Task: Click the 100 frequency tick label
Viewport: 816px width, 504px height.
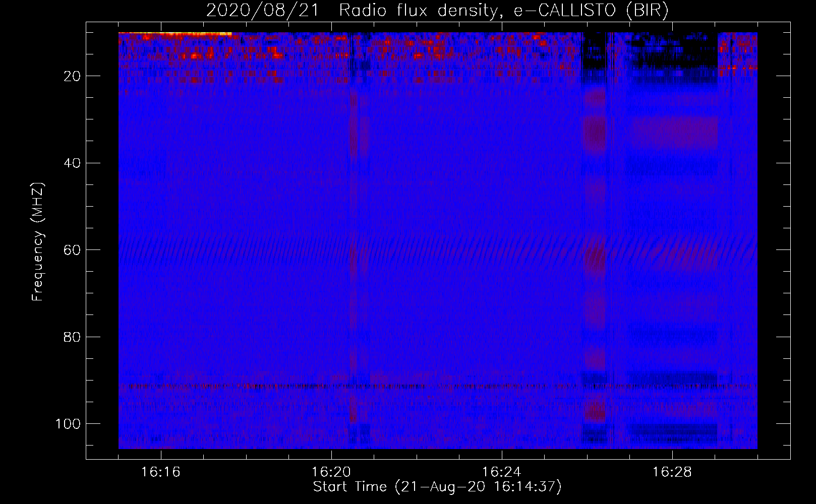Action: [x=68, y=424]
